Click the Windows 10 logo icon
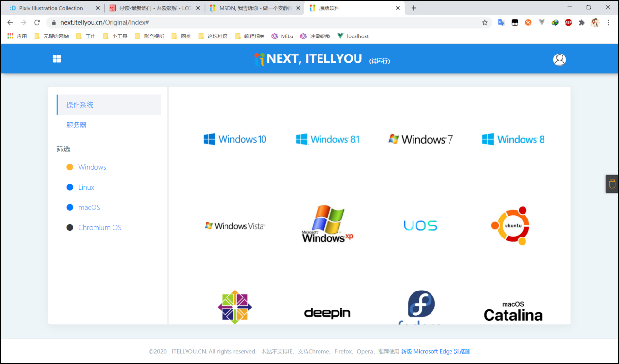Screen dimensions: 619x364 click(x=209, y=139)
